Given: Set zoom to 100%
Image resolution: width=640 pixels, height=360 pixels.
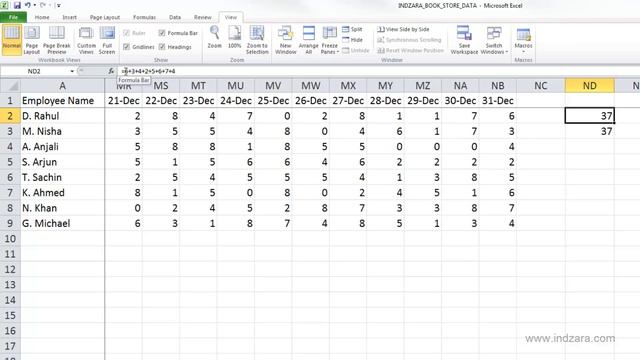Looking at the screenshot, I should pos(235,38).
